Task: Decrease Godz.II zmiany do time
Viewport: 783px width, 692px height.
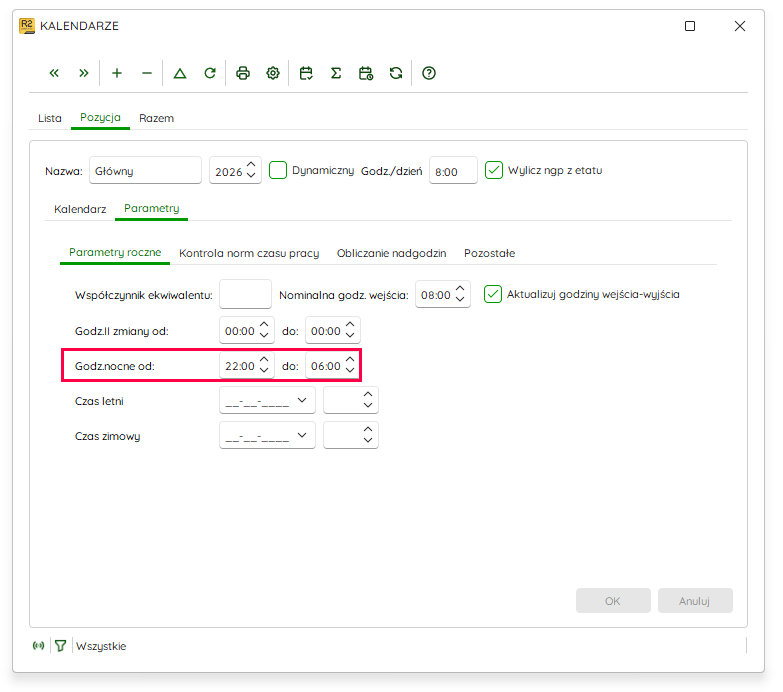Action: pyautogui.click(x=350, y=335)
